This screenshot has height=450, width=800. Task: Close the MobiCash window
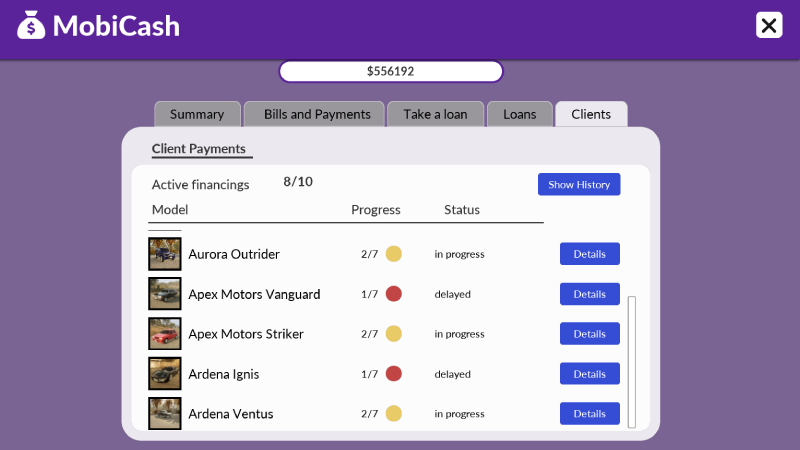click(769, 25)
